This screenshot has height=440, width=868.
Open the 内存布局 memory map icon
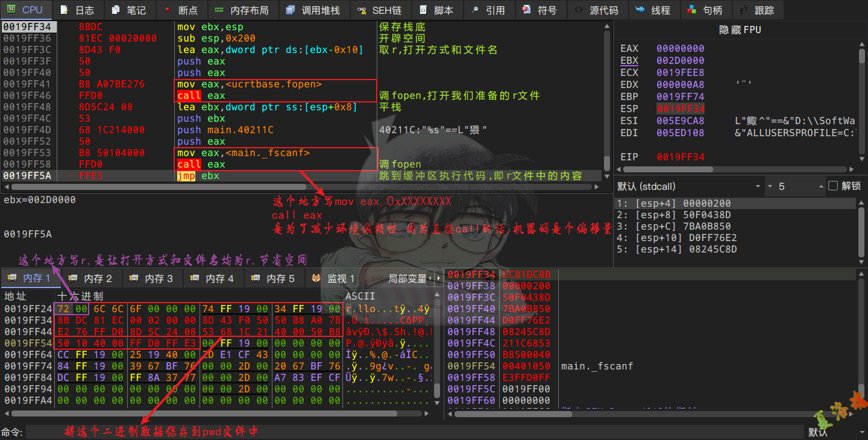[x=219, y=10]
